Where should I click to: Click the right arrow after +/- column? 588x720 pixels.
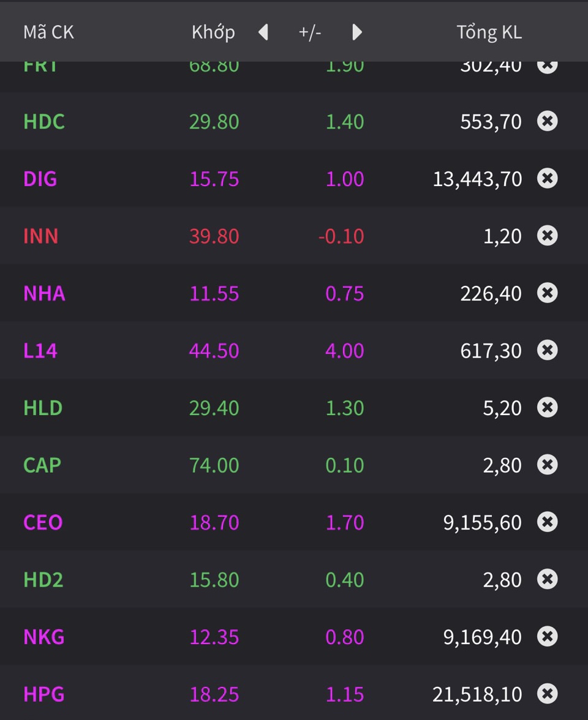tap(357, 32)
